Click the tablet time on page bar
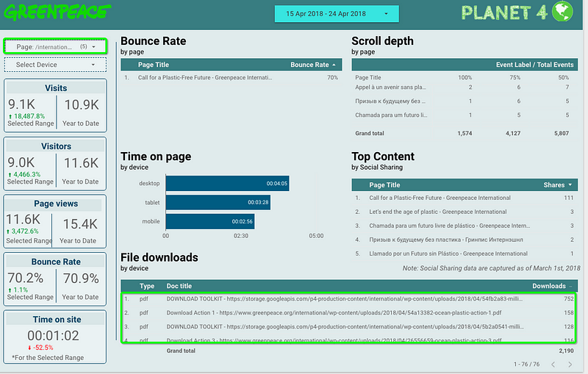This screenshot has height=374, width=588. point(218,202)
